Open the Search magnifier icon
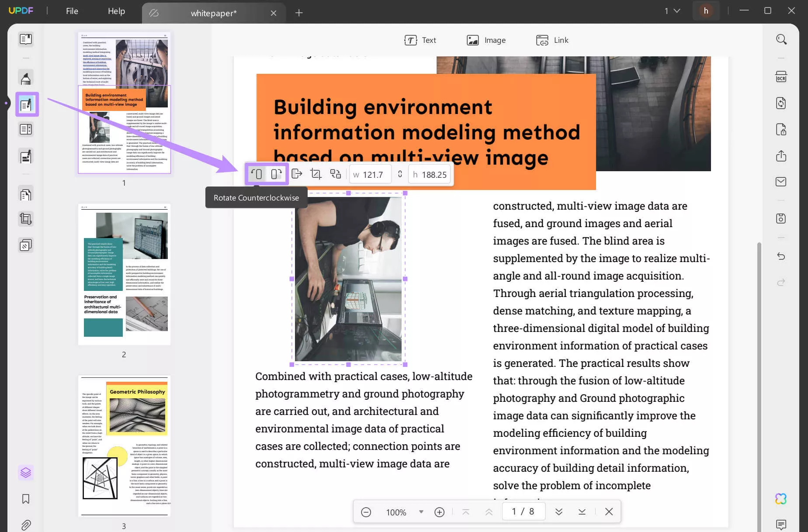 (781, 40)
